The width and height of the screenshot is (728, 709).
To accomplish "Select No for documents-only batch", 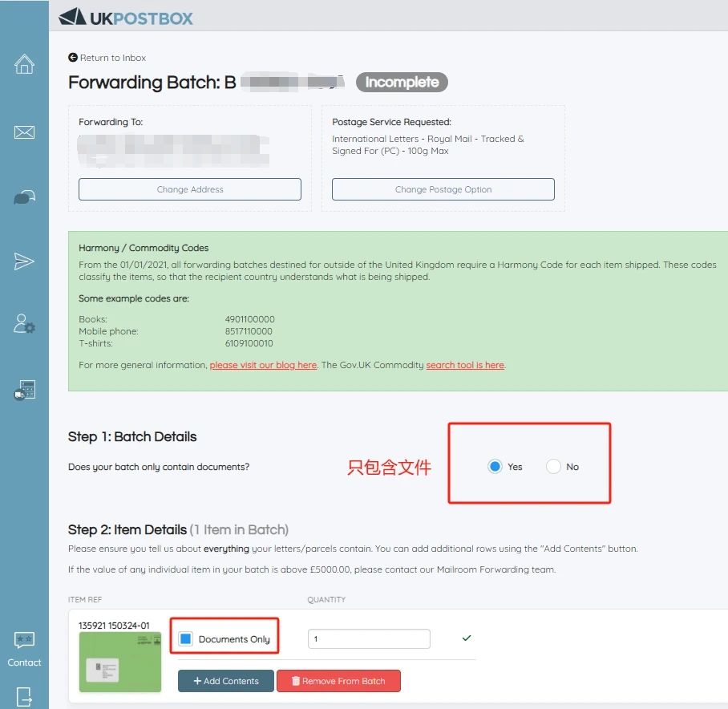I will point(553,467).
